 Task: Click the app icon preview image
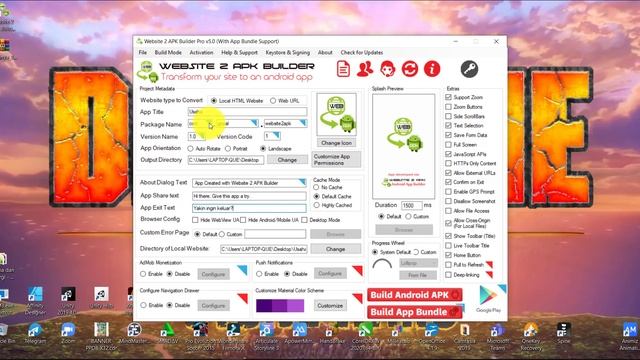(336, 114)
